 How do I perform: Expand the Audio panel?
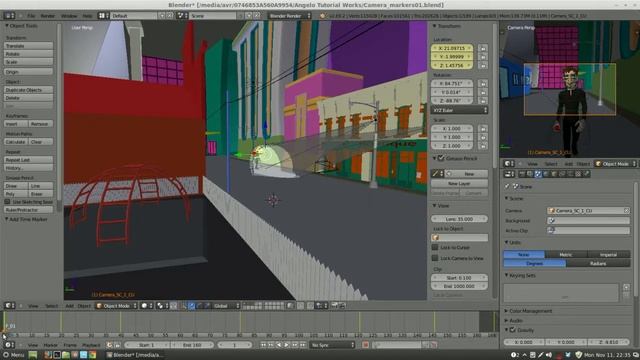point(507,321)
